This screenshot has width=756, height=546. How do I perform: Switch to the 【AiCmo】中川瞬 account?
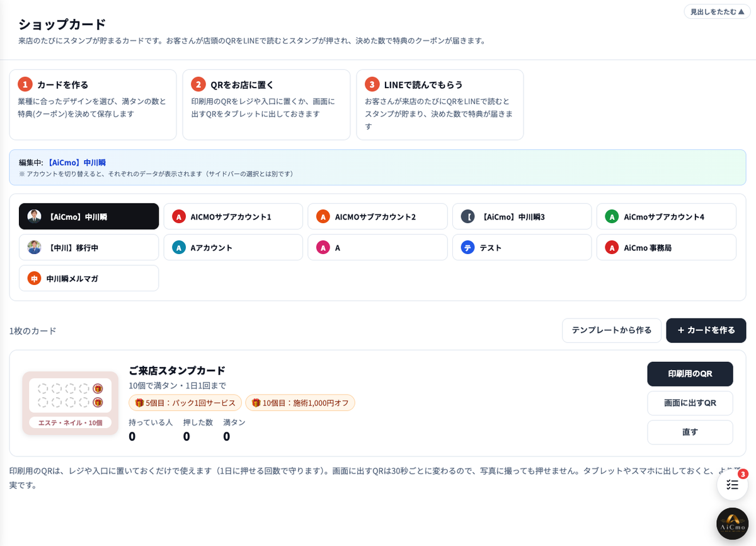(x=89, y=216)
